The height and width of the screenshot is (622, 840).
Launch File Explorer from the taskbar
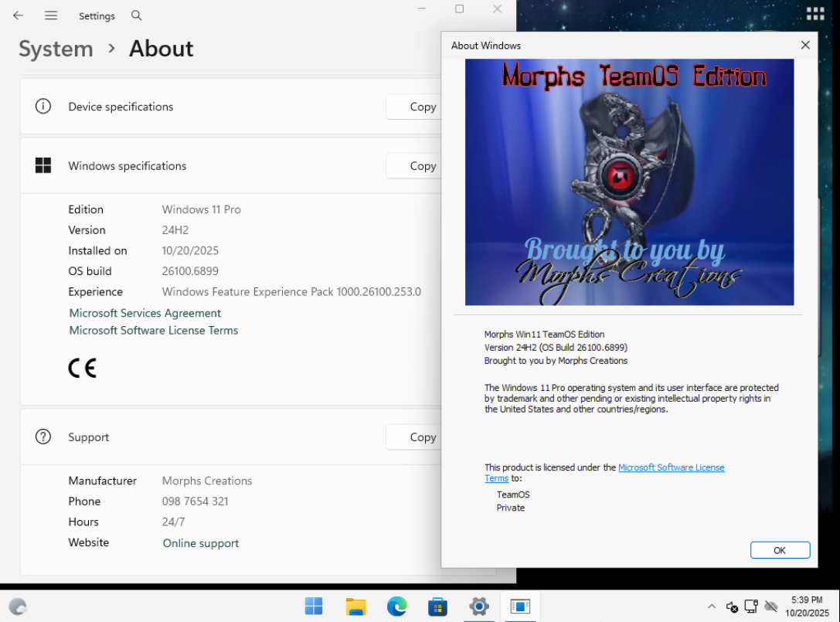coord(355,607)
